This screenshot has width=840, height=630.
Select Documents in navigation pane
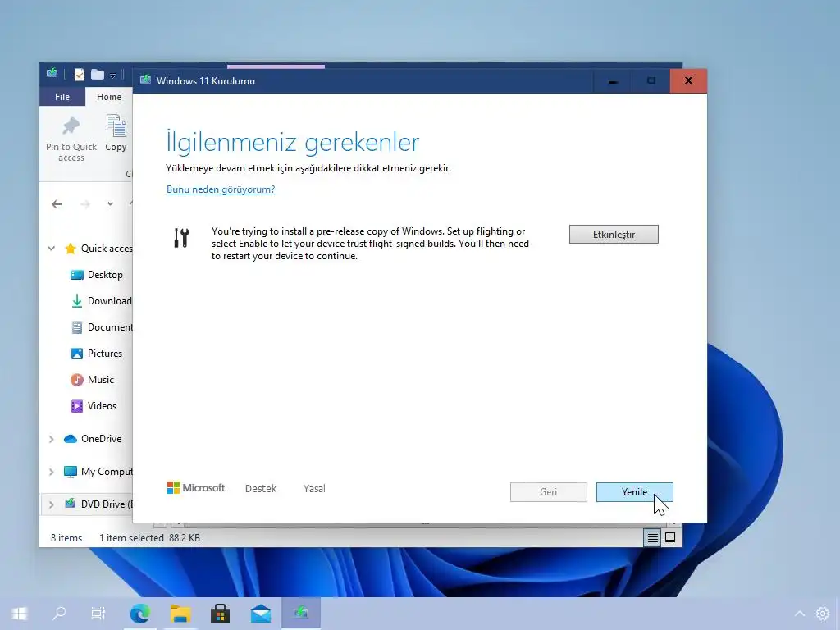[102, 327]
